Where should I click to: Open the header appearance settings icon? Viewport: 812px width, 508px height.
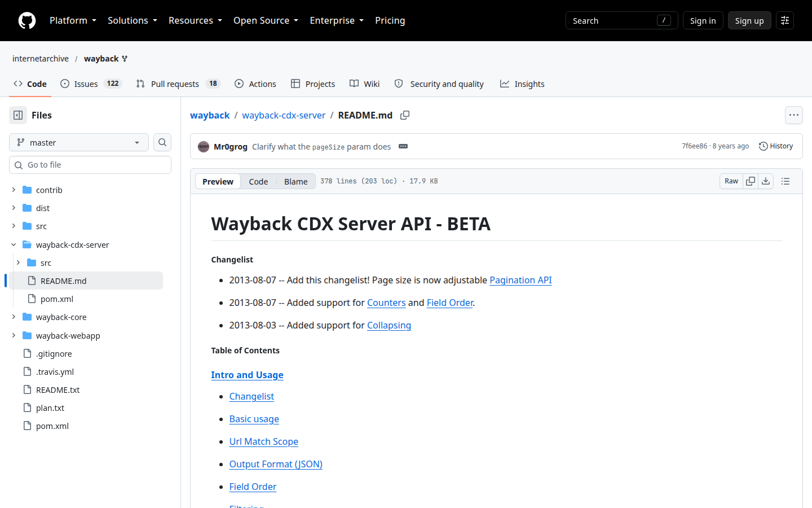point(785,20)
